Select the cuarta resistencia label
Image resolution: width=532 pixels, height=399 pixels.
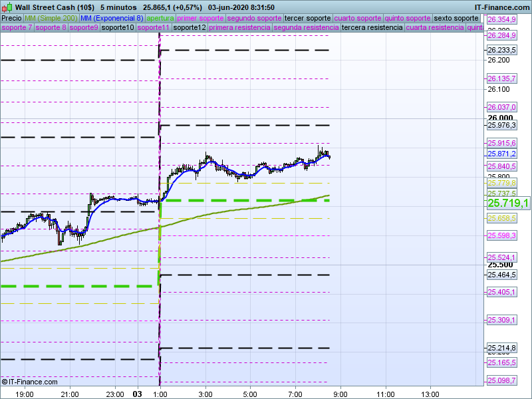click(x=435, y=28)
